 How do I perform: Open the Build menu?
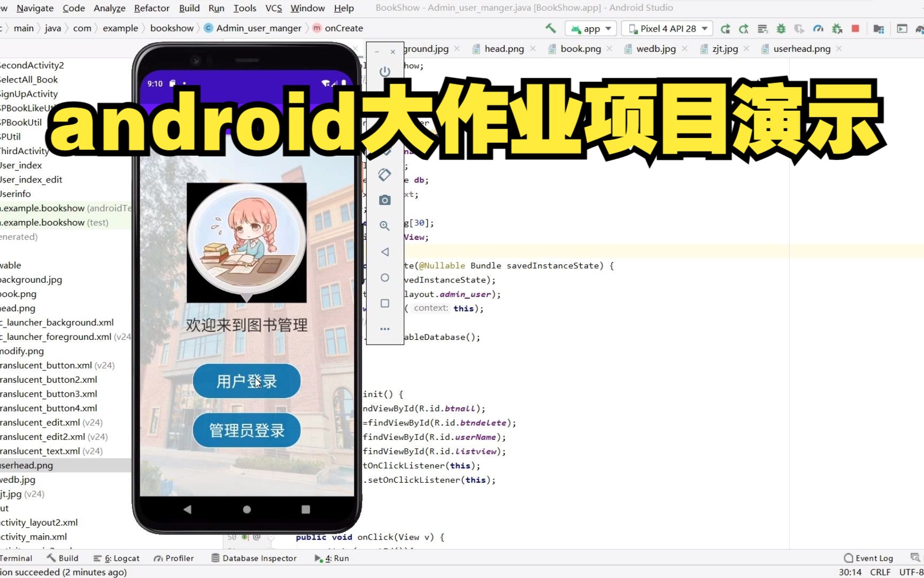tap(189, 8)
